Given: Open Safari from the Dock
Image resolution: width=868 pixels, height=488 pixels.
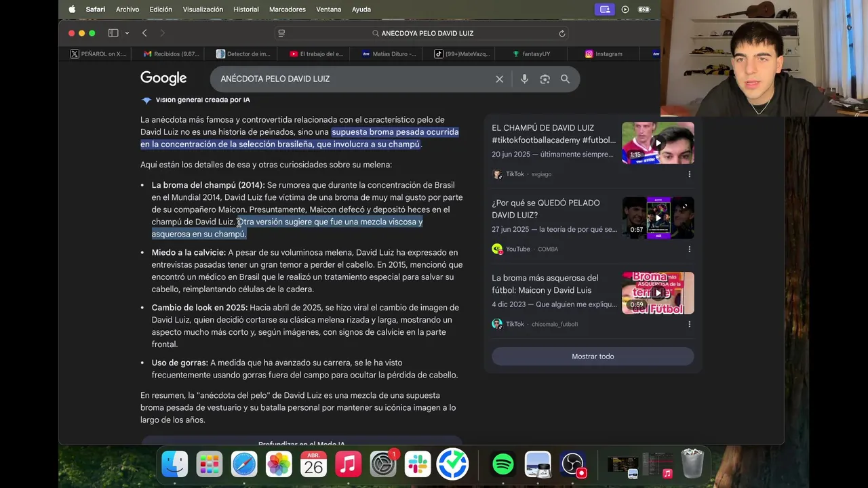Looking at the screenshot, I should point(244,464).
